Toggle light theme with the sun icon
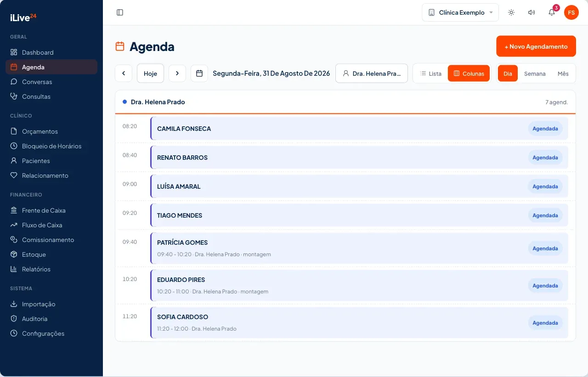This screenshot has width=588, height=377. click(x=511, y=12)
